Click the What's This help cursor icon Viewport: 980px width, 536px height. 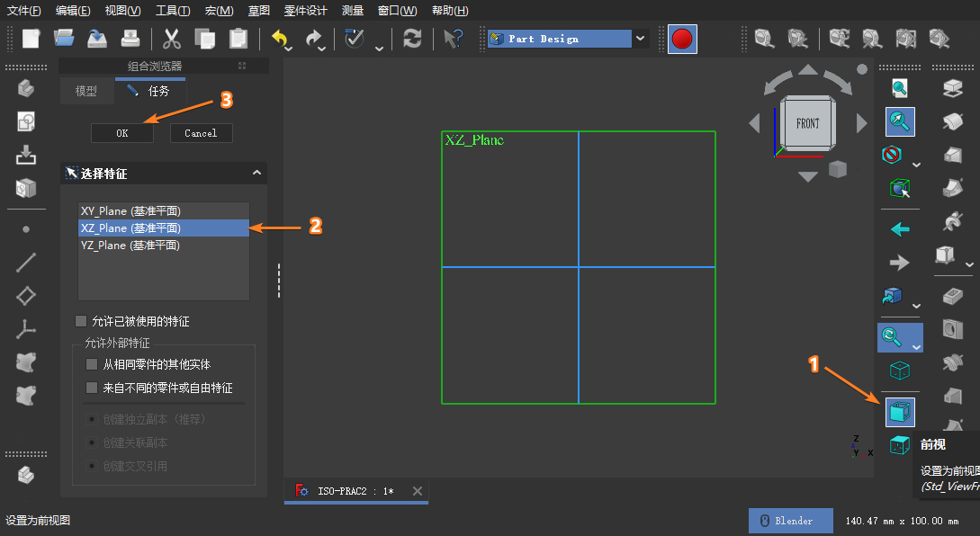point(453,39)
